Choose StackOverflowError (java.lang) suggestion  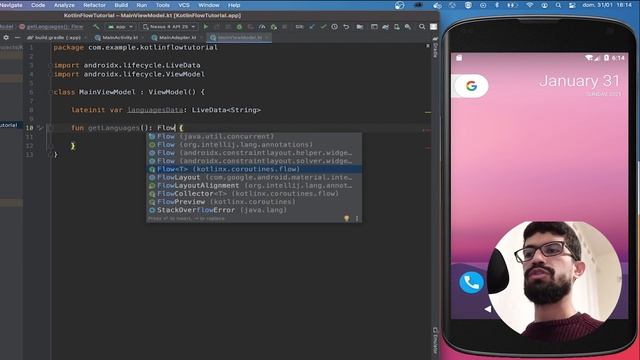click(x=254, y=210)
